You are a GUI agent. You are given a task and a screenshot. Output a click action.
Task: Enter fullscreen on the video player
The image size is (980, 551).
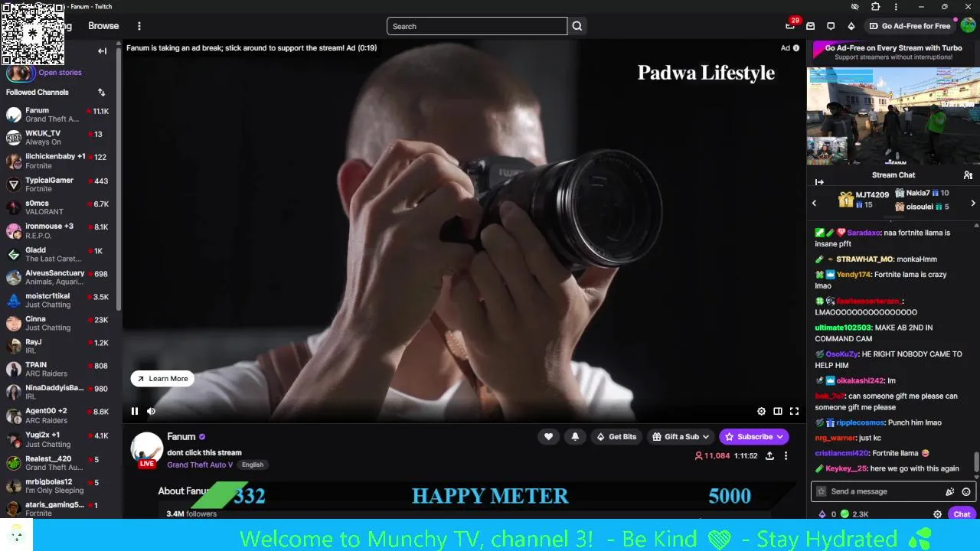pyautogui.click(x=794, y=411)
